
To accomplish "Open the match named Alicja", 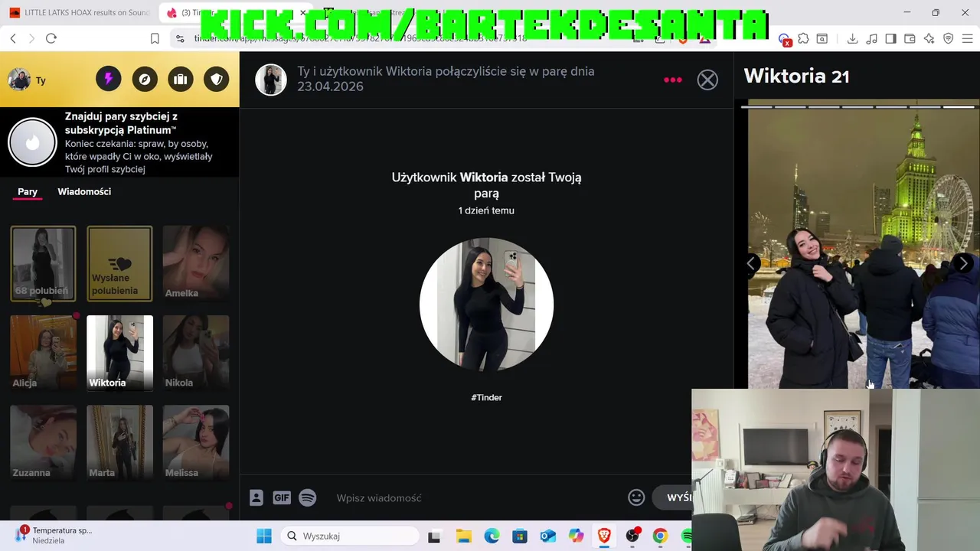I will (x=43, y=353).
